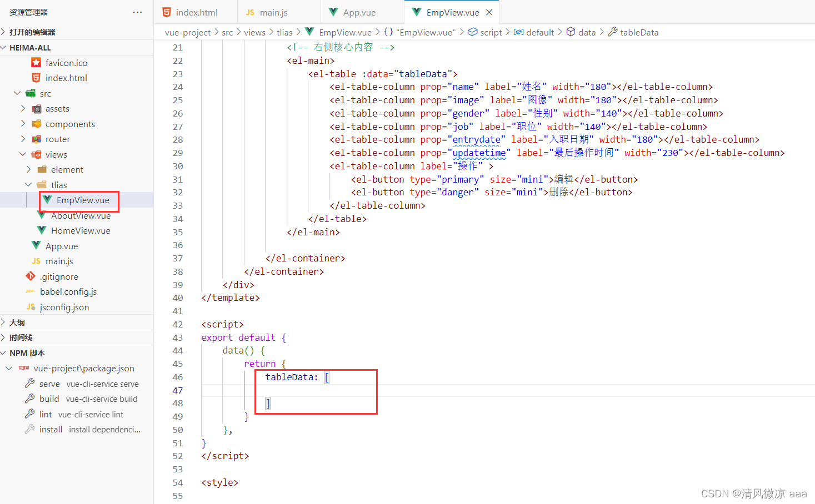Click the git icon beside .gitignore
This screenshot has height=504, width=815.
(31, 276)
